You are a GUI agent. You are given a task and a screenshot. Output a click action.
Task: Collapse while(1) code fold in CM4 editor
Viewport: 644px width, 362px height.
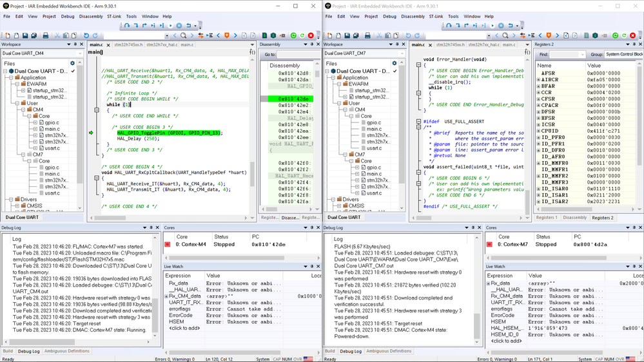tap(97, 110)
